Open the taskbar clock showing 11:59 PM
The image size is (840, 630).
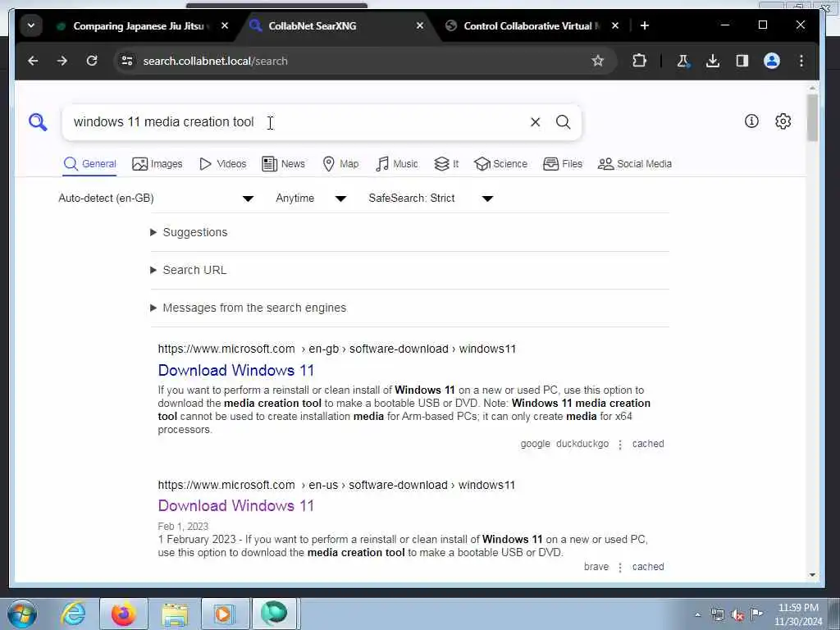pyautogui.click(x=797, y=614)
